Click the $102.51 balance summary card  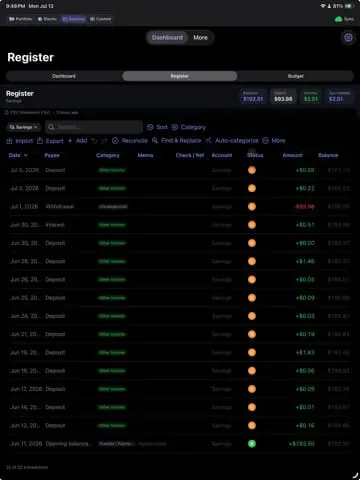(x=253, y=96)
